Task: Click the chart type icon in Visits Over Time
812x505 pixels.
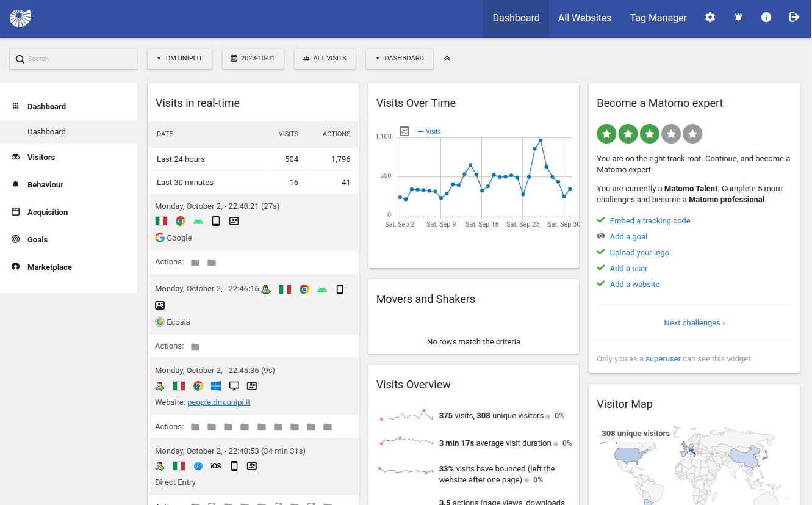Action: tap(404, 131)
